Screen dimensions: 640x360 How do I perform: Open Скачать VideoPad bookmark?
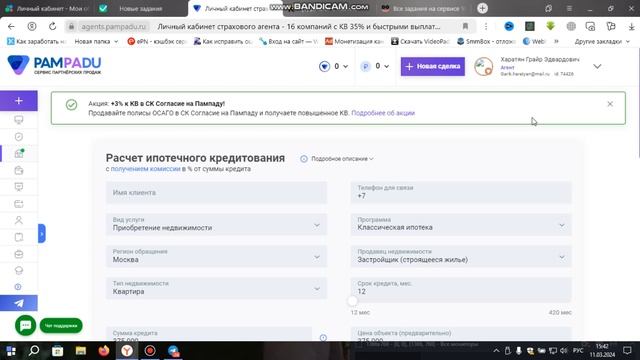pos(420,41)
